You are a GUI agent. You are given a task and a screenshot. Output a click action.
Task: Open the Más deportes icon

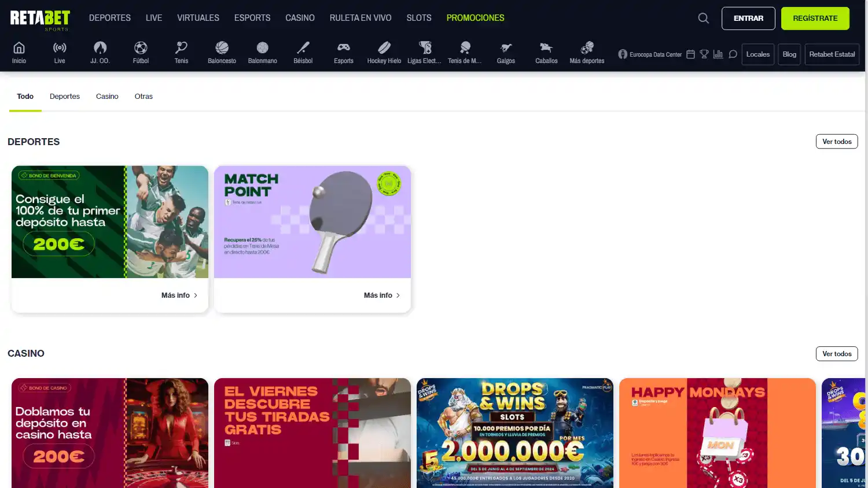587,47
